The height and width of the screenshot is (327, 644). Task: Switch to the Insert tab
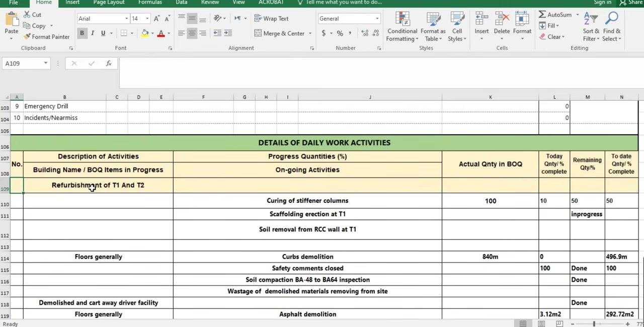click(72, 3)
